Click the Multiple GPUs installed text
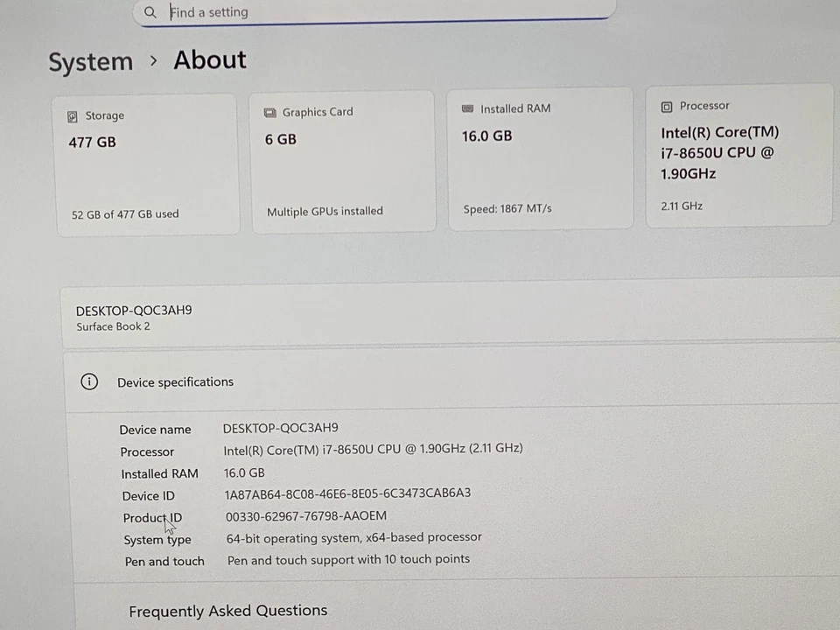Screen dimensions: 840x630 point(325,211)
